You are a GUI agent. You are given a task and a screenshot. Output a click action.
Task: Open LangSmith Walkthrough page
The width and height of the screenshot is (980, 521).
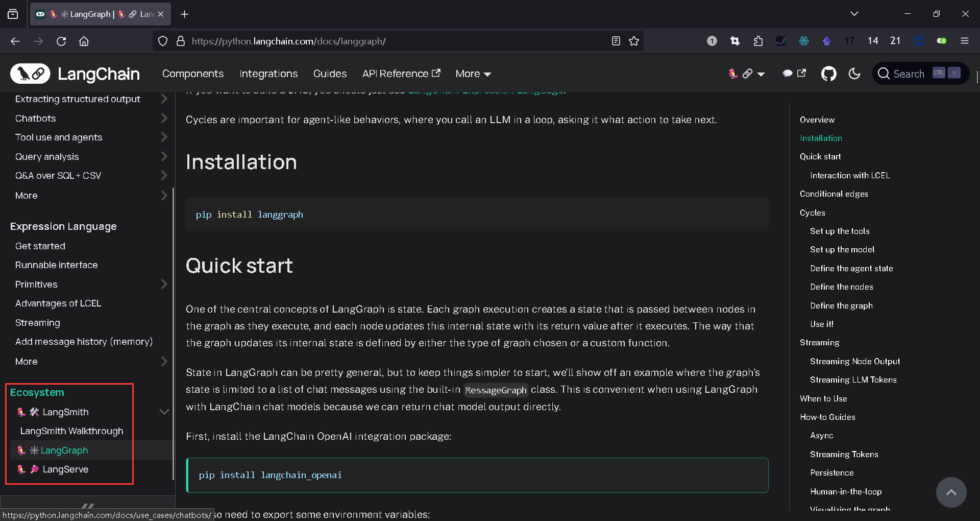pos(72,431)
